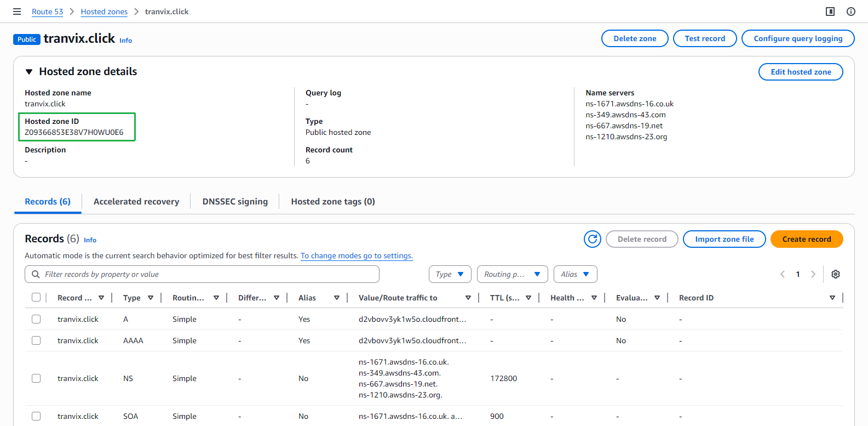Click the search magnifier icon in filter box
The image size is (868, 426).
click(36, 274)
